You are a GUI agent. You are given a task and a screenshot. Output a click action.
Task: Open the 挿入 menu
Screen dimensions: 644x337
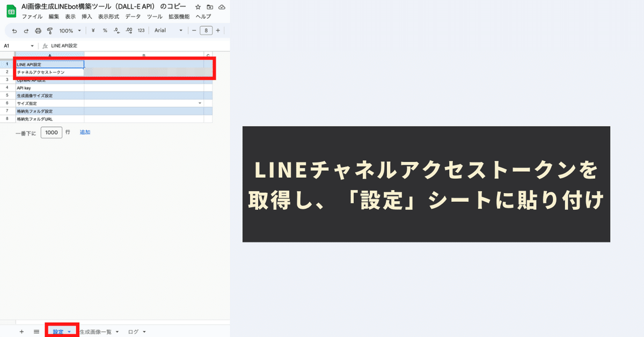pyautogui.click(x=87, y=16)
